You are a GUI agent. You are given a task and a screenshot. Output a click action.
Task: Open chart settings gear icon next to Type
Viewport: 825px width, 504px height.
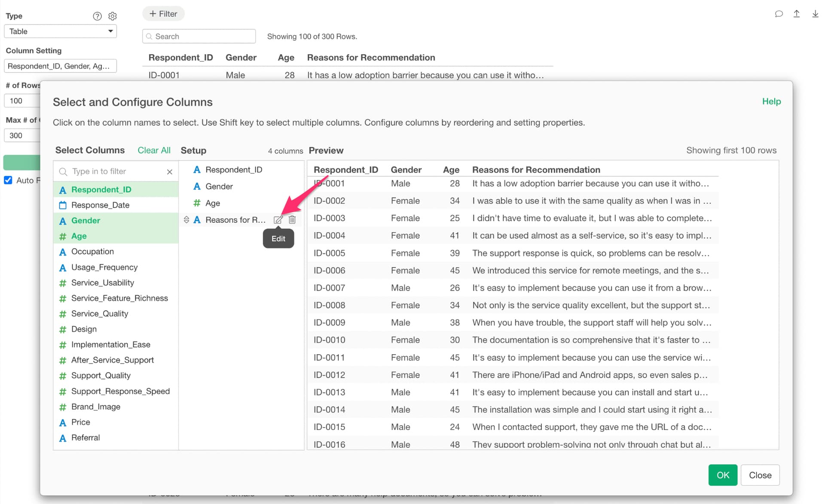[x=113, y=16]
